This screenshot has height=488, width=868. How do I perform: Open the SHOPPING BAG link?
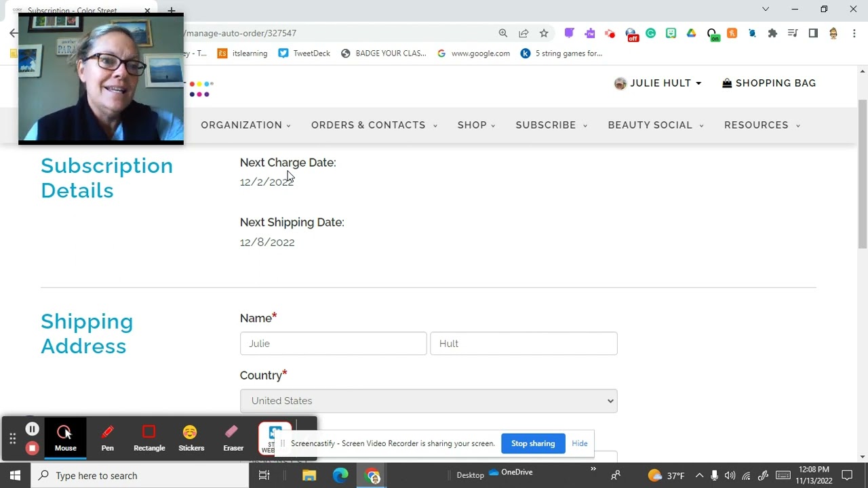[769, 83]
